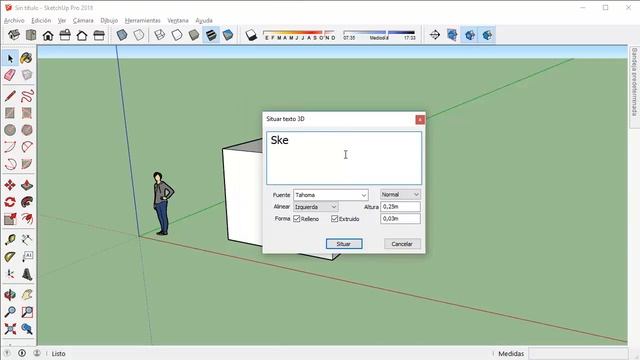The height and width of the screenshot is (360, 640).
Task: Select the Line pencil tool
Action: pos(10,96)
